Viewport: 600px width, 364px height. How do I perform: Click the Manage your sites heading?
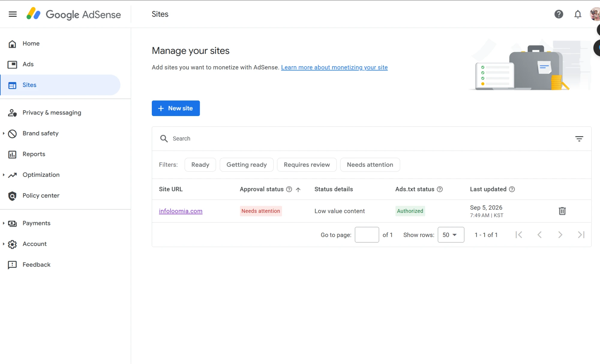(190, 51)
